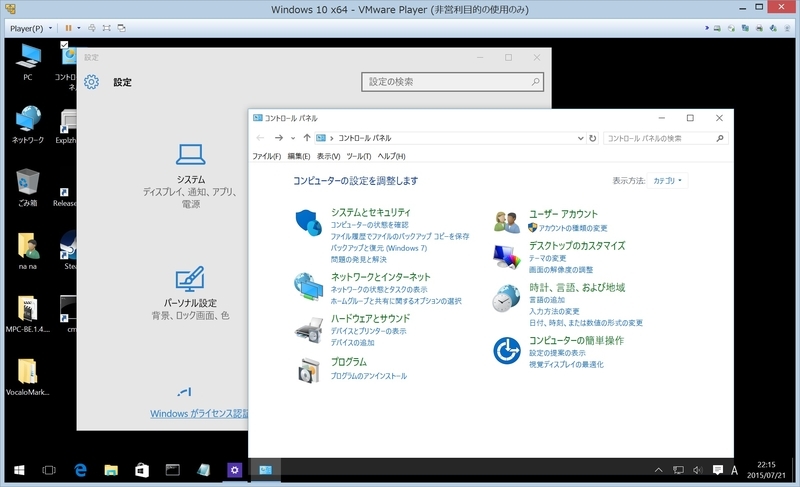800x487 pixels.
Task: Click System and Security shield icon
Action: point(309,223)
